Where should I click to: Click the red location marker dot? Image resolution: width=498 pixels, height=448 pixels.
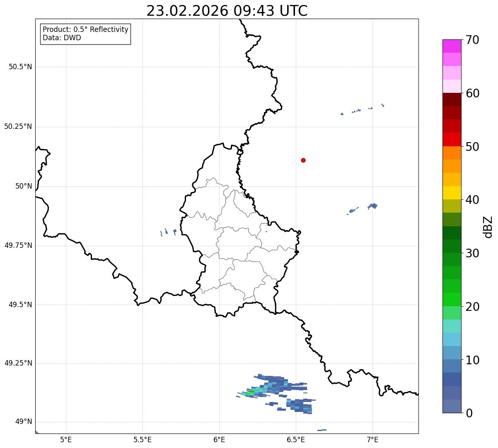303,160
